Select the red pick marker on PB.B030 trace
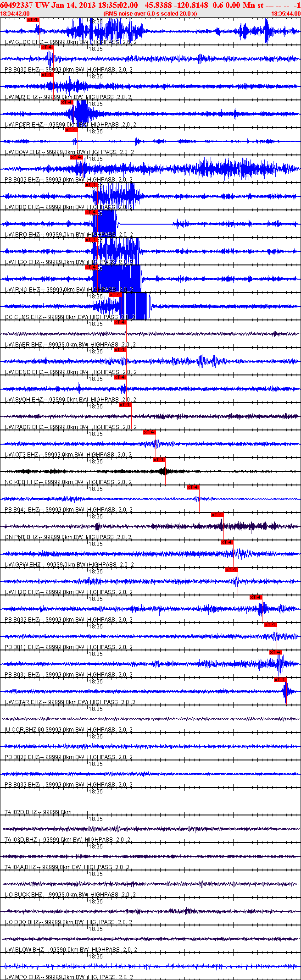The image size is (301, 980). pos(47,47)
